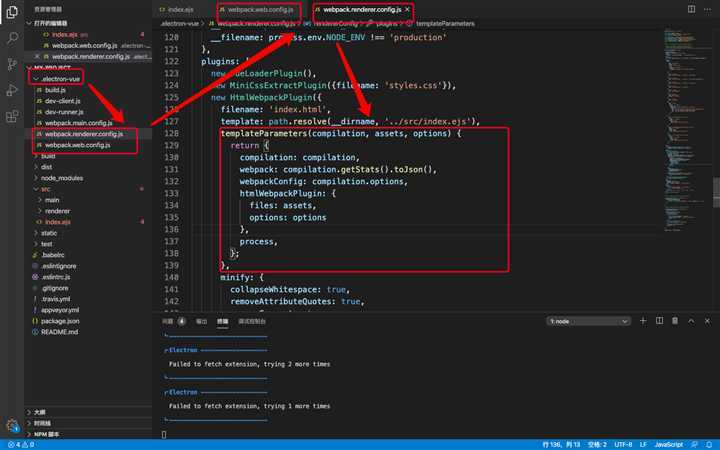Open the Extensions view
Image resolution: width=720 pixels, height=450 pixels.
(12, 116)
